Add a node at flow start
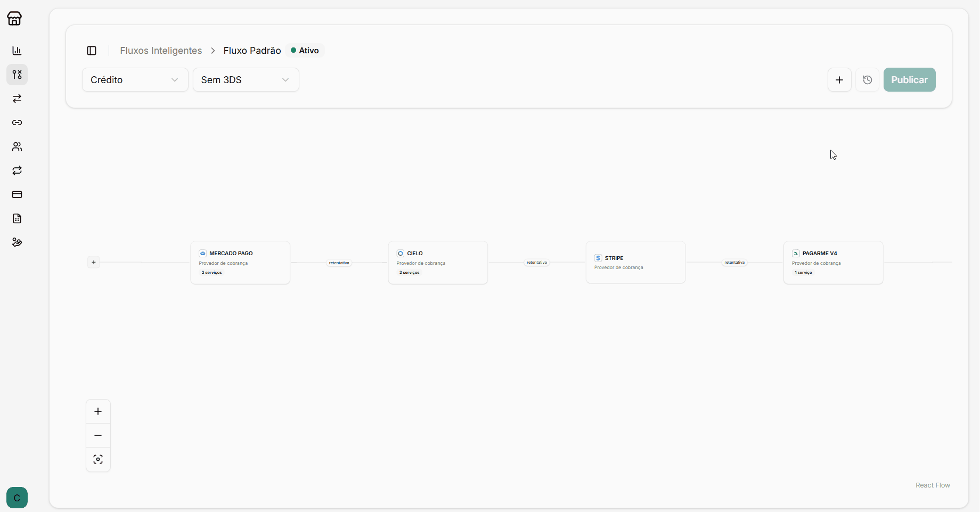The width and height of the screenshot is (980, 512). 94,262
